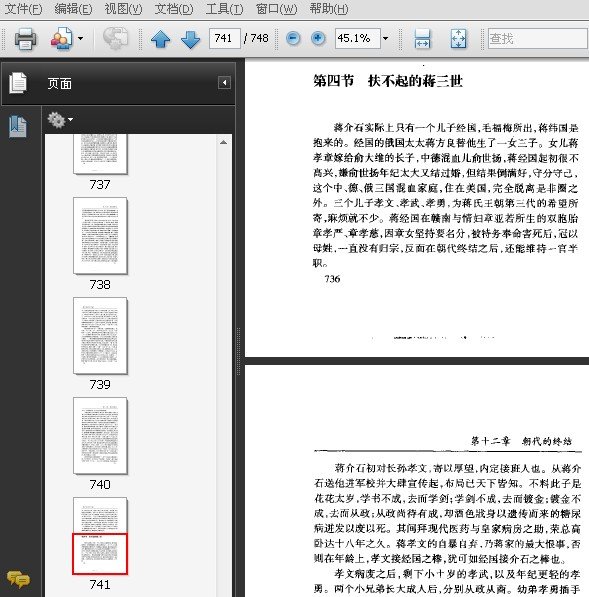589x597 pixels.
Task: Open the 帮助(H) menu
Action: click(329, 9)
